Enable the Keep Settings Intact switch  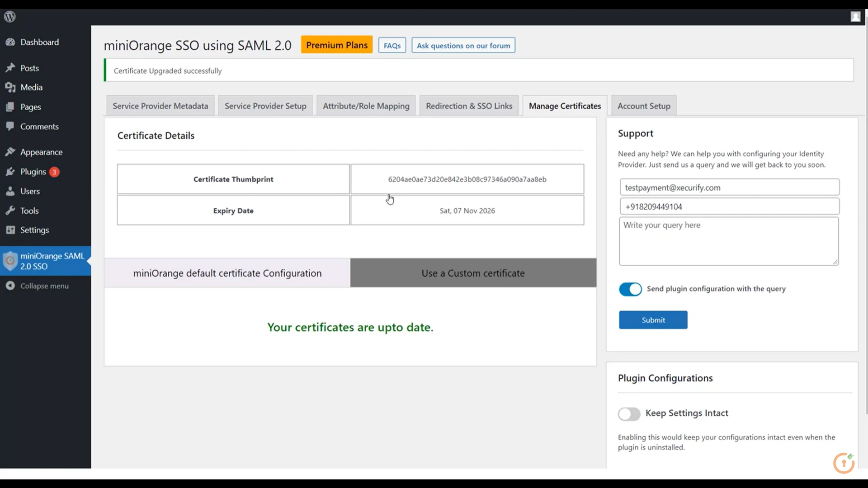pos(629,414)
